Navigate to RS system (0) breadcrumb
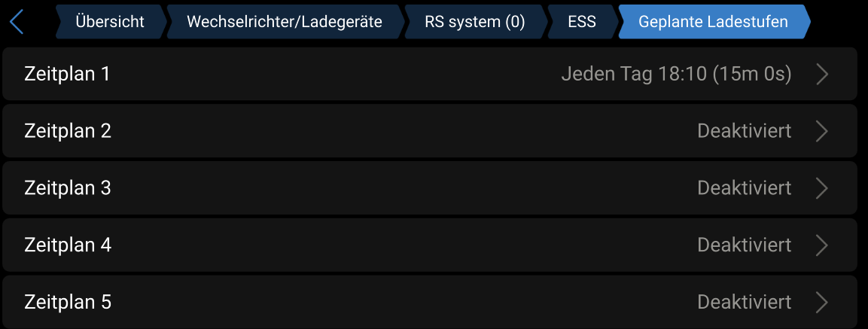Viewport: 868px width, 329px height. (x=474, y=22)
